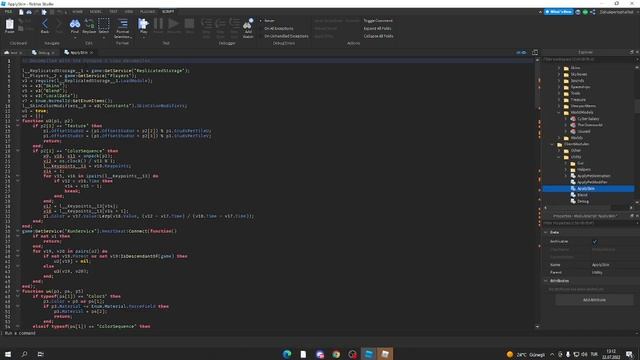
Task: Switch to the HOME ribbon tab
Action: [77, 12]
